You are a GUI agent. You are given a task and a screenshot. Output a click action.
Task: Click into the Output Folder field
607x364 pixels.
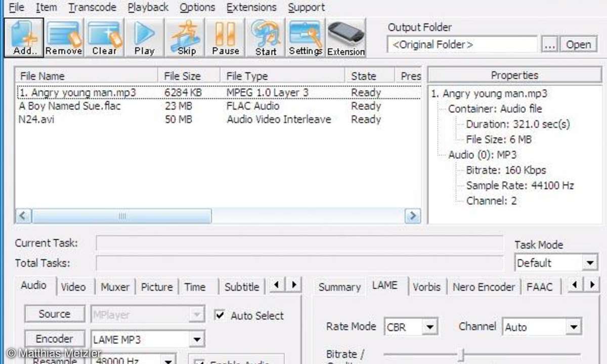pyautogui.click(x=463, y=44)
